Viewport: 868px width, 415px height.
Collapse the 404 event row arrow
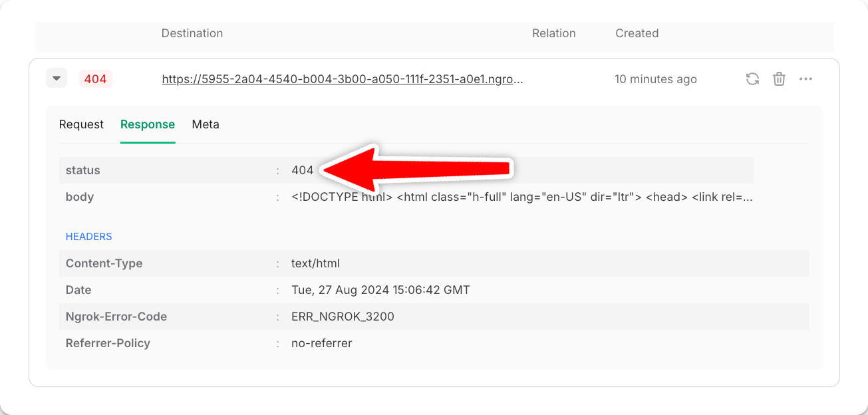[x=57, y=78]
